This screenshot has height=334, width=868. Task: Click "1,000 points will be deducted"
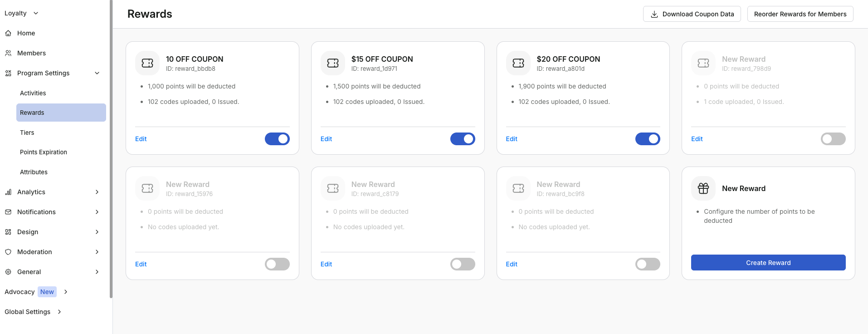(x=191, y=86)
